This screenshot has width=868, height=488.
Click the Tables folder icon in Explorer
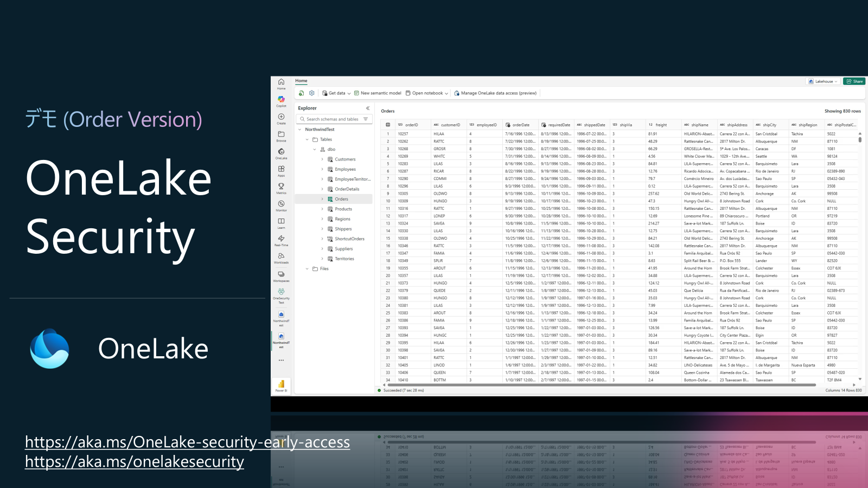point(315,139)
